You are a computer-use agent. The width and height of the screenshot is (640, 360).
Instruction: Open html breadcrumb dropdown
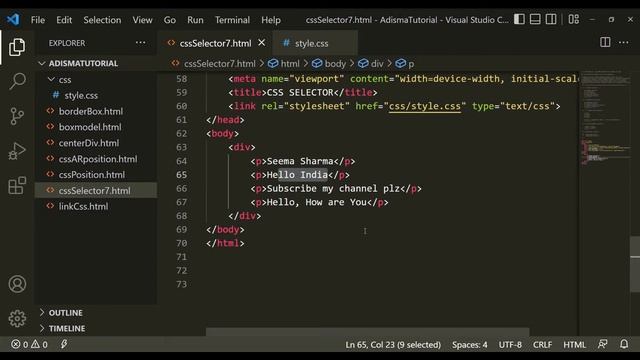284,64
